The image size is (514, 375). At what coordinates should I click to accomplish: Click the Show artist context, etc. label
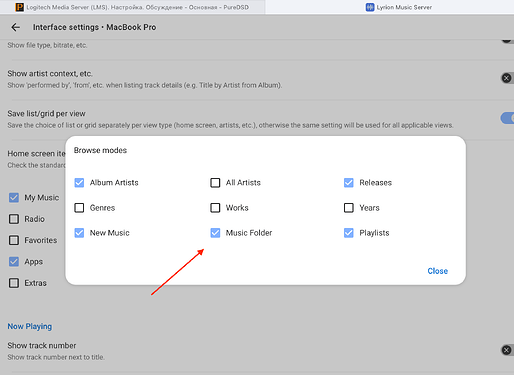(50, 74)
